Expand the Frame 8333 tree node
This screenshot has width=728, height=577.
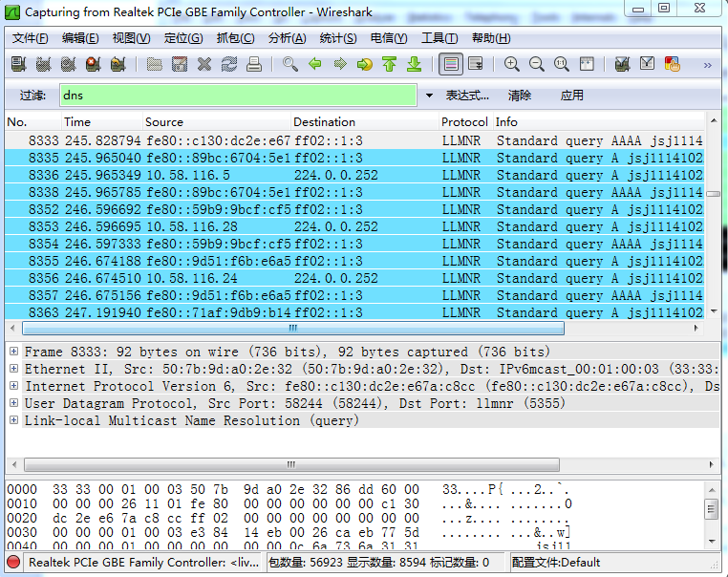14,351
